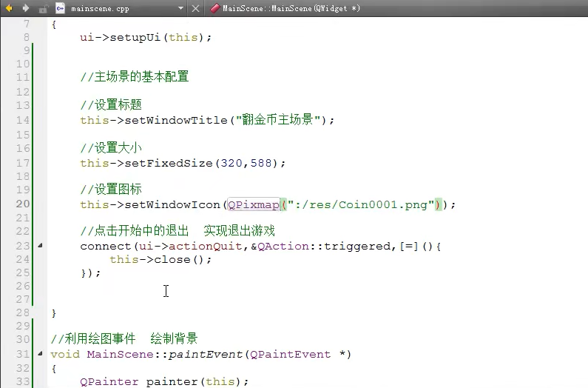Click the value 320 in setFixedSize
Screen dimensions: 588x388
[x=232, y=163]
